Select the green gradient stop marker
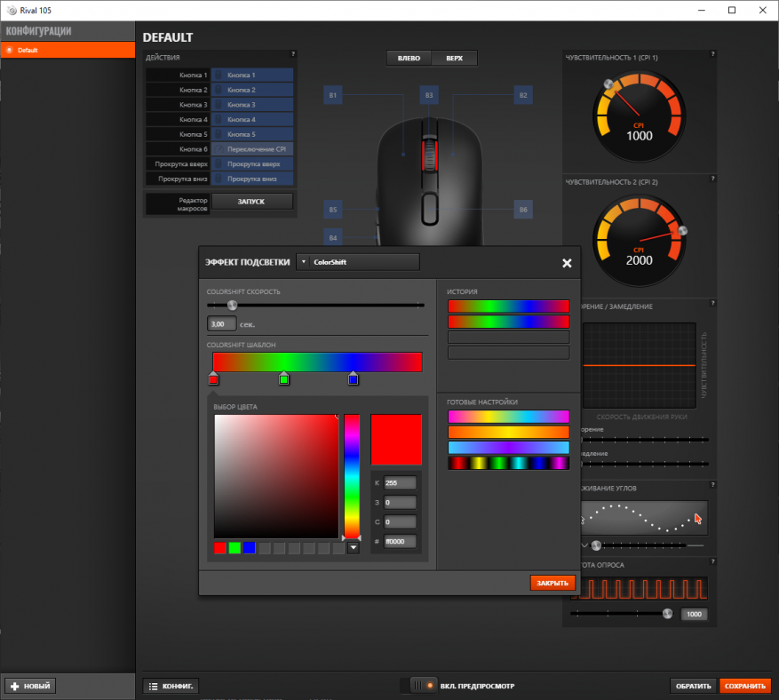Screen dimensions: 779x700 tap(283, 379)
